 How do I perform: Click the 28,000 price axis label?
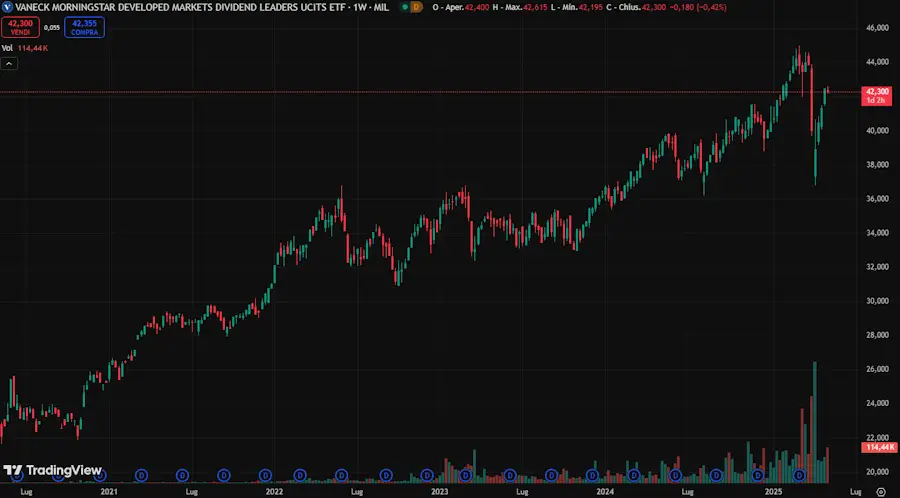(x=877, y=335)
